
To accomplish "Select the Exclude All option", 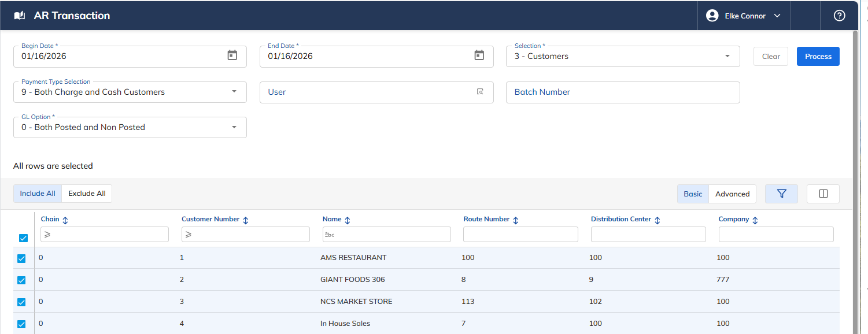I will click(87, 194).
